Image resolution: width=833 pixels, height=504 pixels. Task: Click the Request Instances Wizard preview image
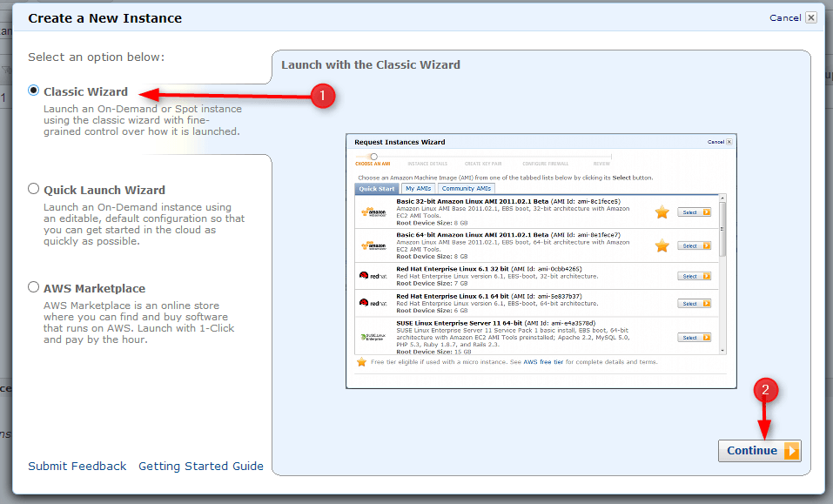tap(541, 261)
